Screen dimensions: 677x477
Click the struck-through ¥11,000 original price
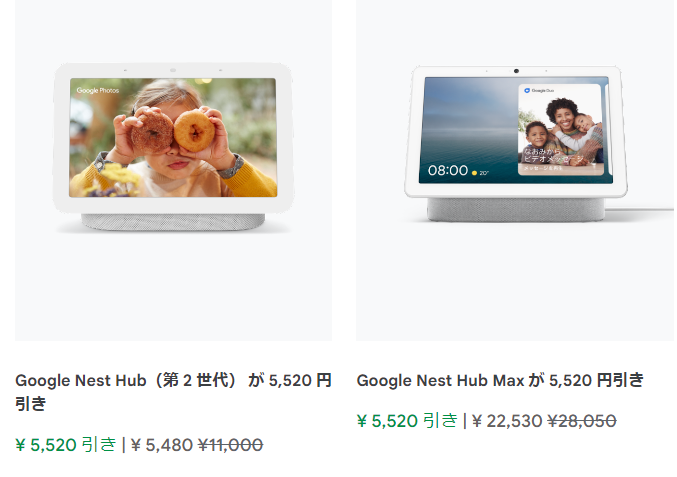(231, 445)
